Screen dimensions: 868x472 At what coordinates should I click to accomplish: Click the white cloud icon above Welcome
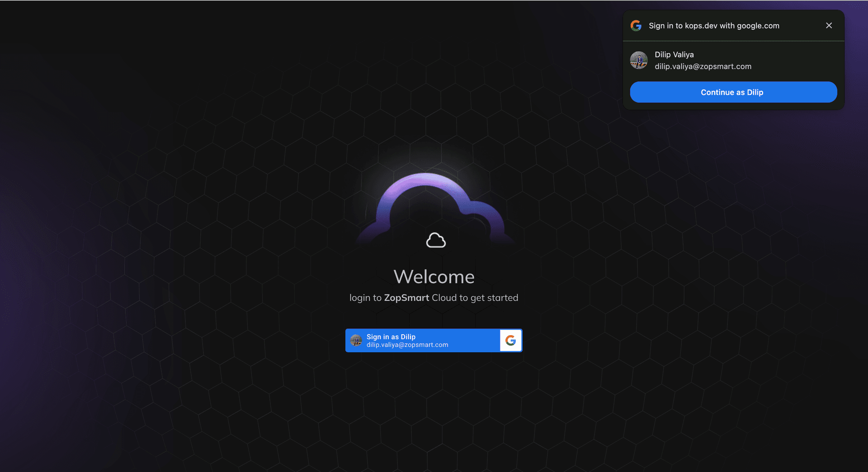point(436,240)
